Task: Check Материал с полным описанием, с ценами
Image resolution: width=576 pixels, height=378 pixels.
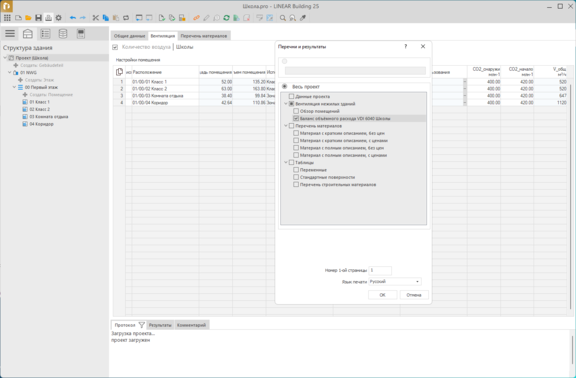Action: tap(296, 155)
